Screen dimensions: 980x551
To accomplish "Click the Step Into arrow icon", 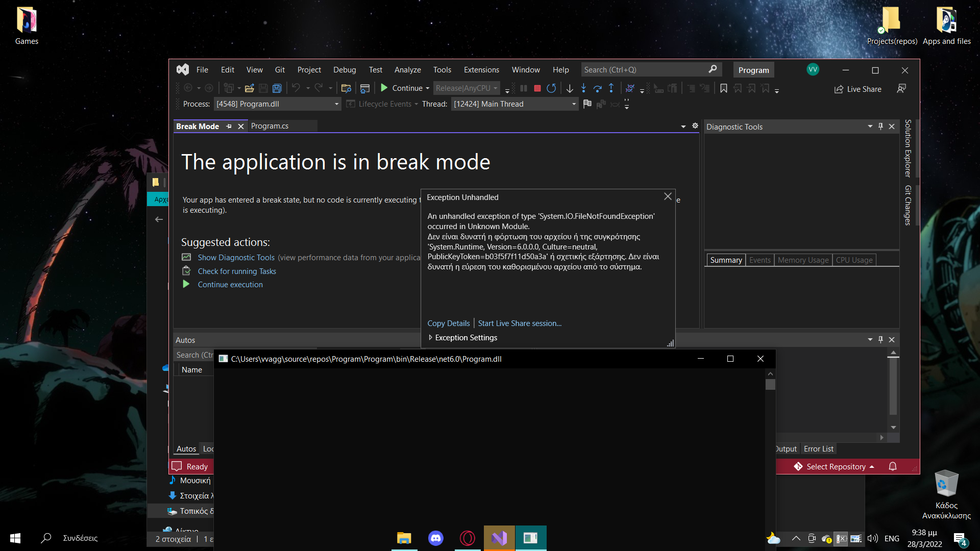I will click(583, 88).
